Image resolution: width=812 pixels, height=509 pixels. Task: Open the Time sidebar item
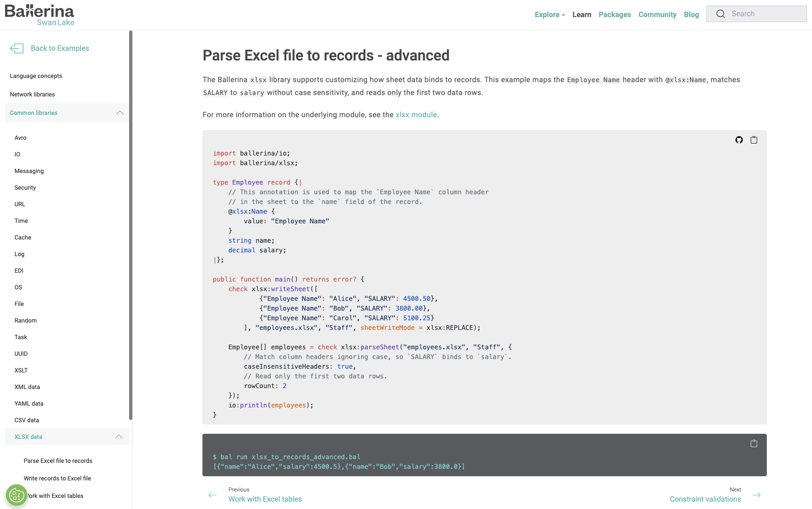[x=21, y=221]
